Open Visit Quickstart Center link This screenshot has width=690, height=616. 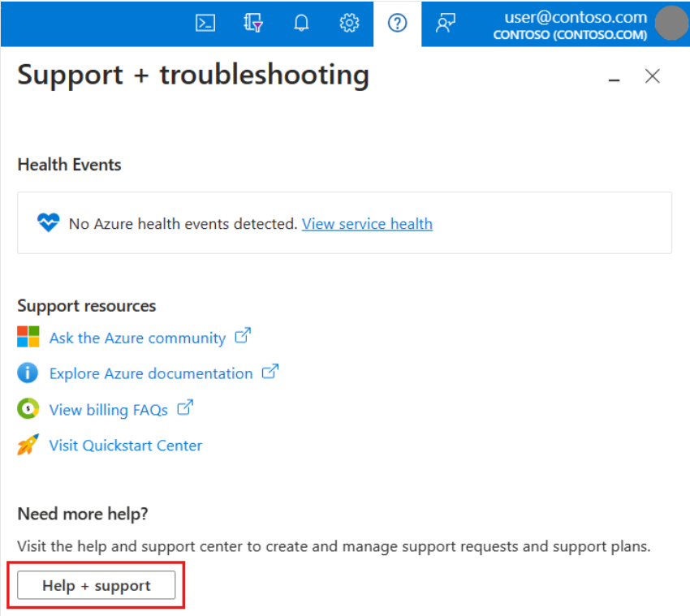click(125, 446)
